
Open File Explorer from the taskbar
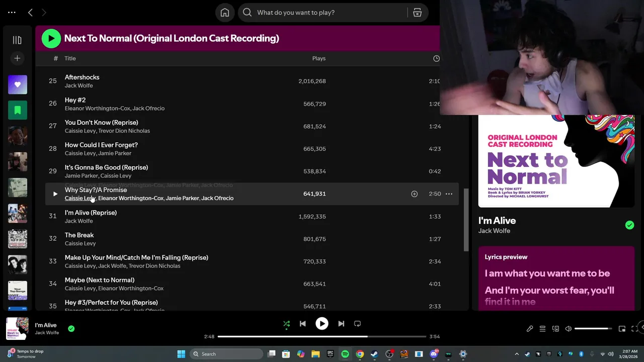[x=315, y=354]
